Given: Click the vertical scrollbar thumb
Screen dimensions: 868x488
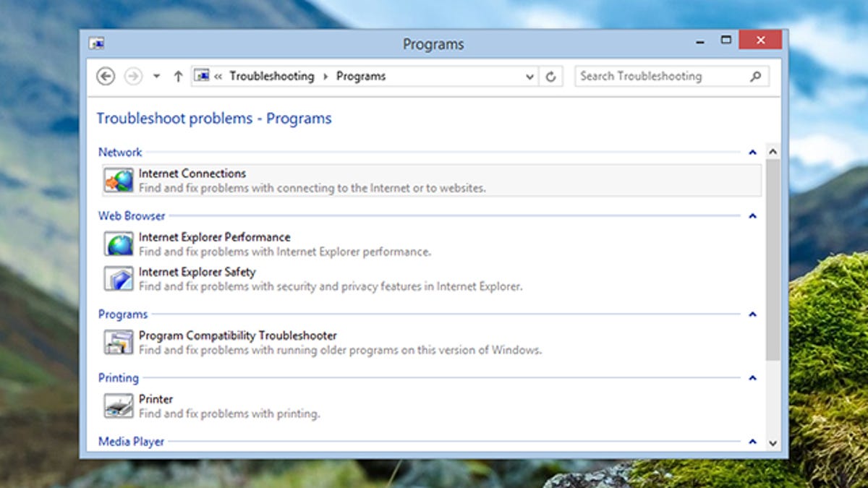Looking at the screenshot, I should click(x=773, y=260).
